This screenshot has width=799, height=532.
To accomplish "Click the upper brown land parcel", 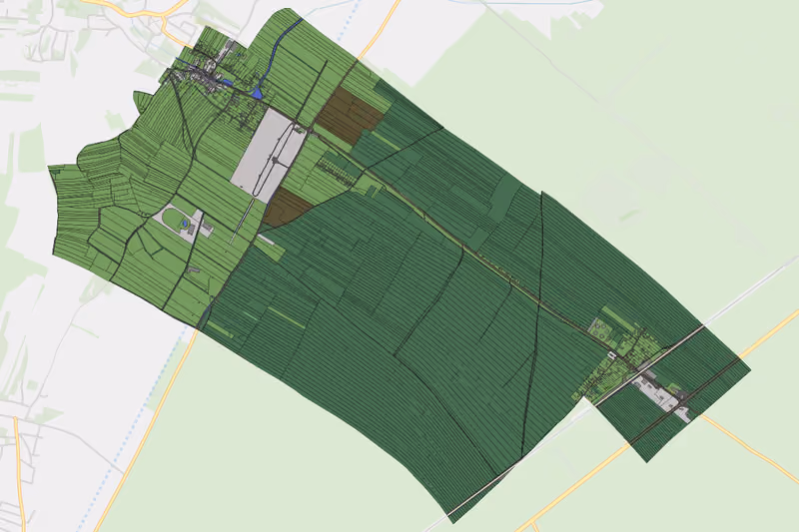I will 349,115.
